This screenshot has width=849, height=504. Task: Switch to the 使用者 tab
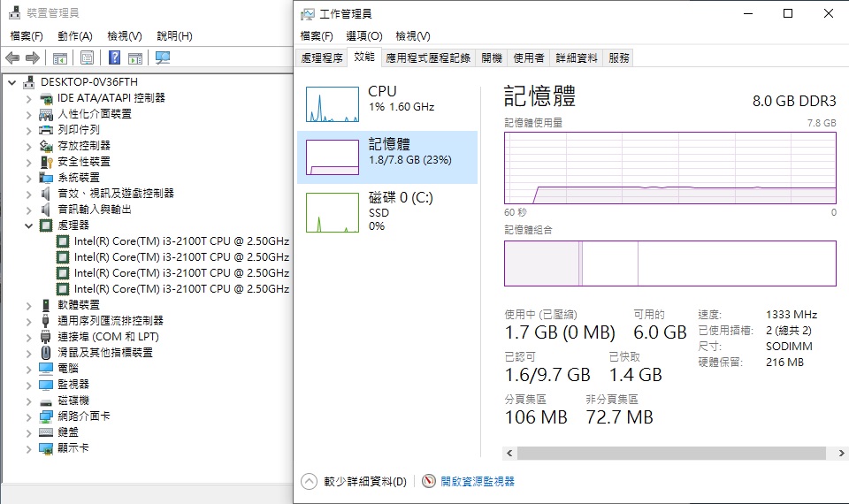pos(529,58)
